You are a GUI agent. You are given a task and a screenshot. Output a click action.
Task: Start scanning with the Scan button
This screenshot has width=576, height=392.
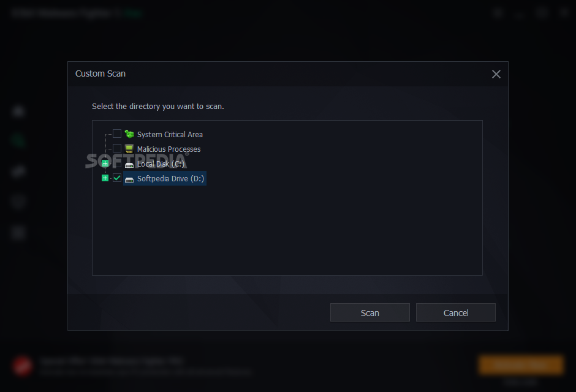(370, 312)
